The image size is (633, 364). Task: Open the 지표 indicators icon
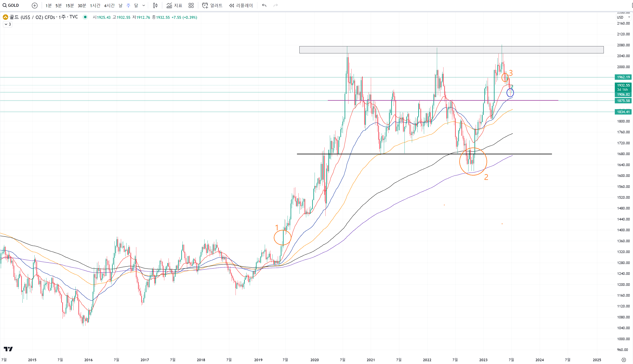169,6
